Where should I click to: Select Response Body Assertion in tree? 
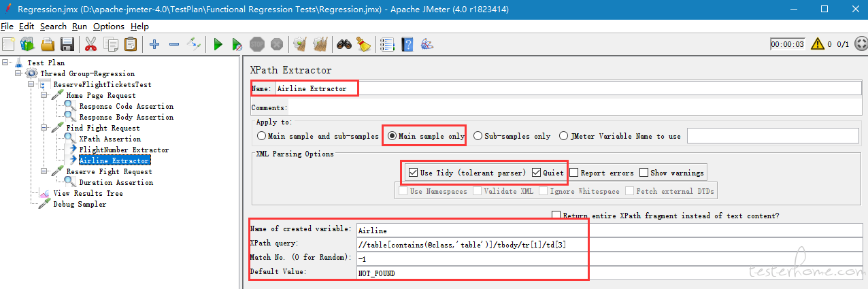(126, 117)
